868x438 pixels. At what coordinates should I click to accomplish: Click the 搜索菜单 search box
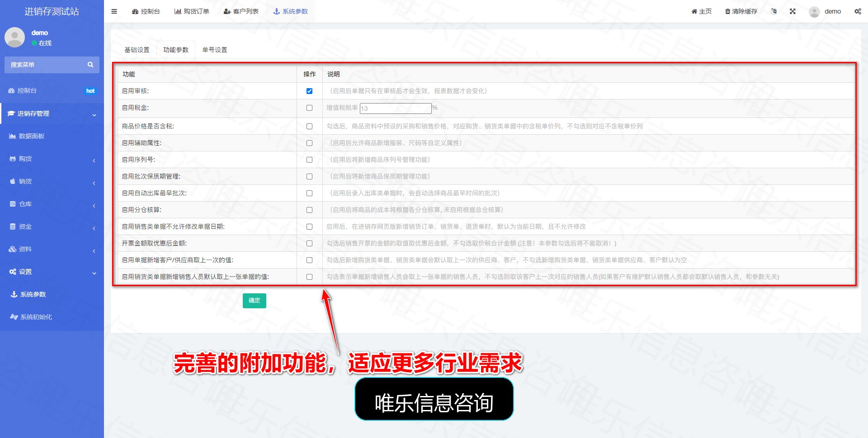52,65
